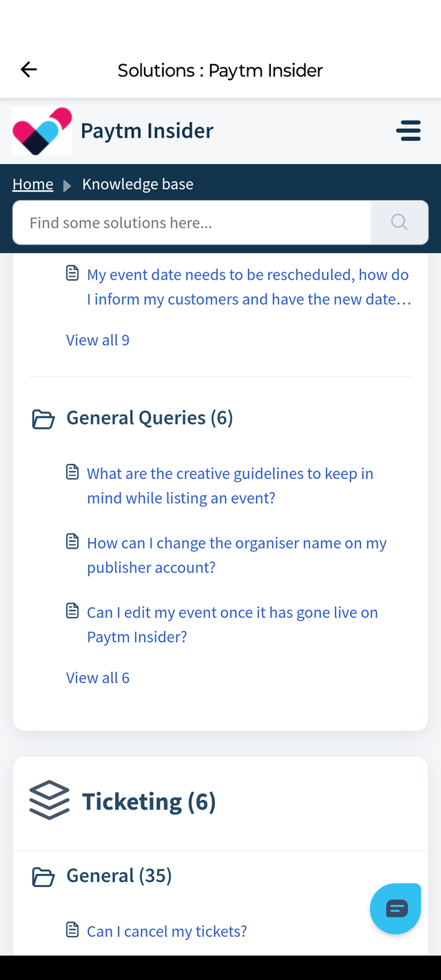
Task: Tap the Paytm Insider logo
Action: [x=42, y=131]
